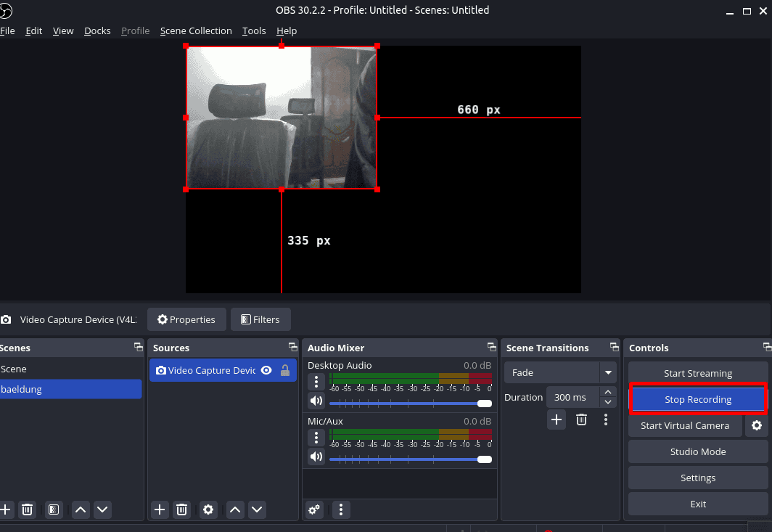Viewport: 772px width, 532px height.
Task: Toggle visibility of Video Capture Device source
Action: click(x=266, y=370)
